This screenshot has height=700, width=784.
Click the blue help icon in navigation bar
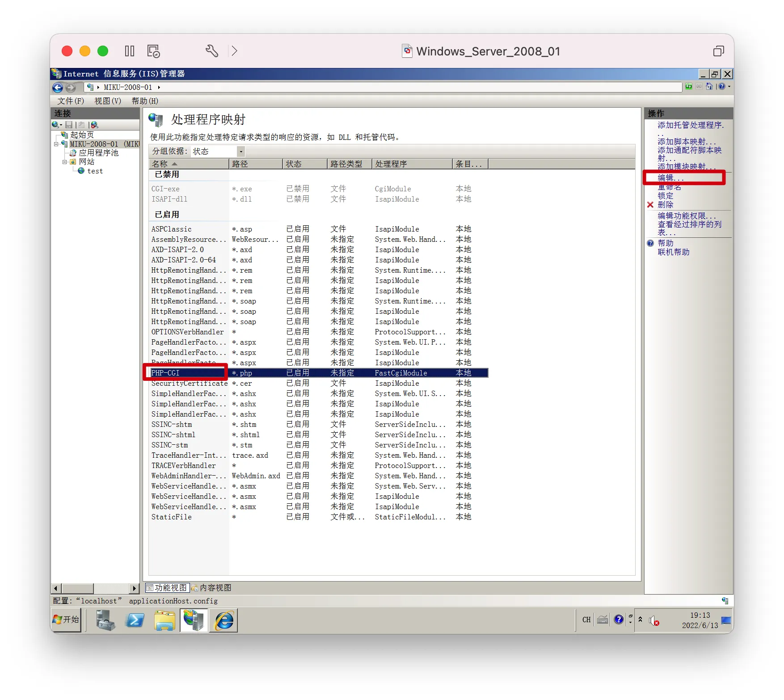[x=721, y=87]
